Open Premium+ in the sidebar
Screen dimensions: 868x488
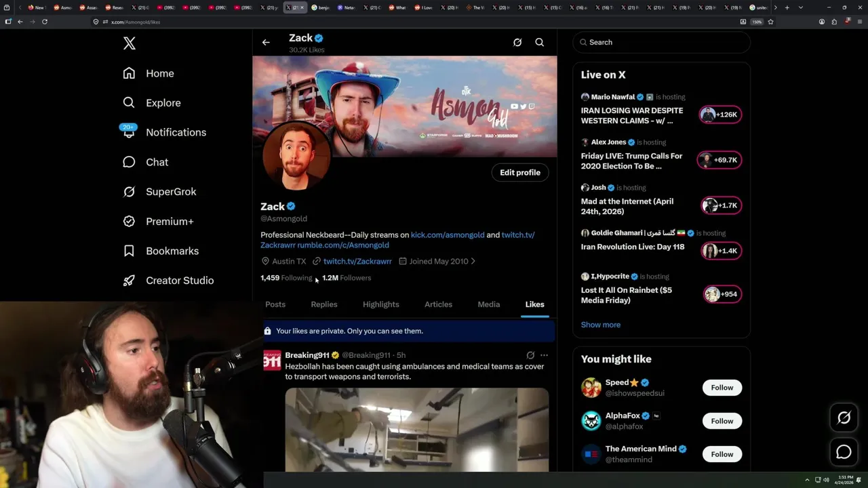[x=158, y=221]
